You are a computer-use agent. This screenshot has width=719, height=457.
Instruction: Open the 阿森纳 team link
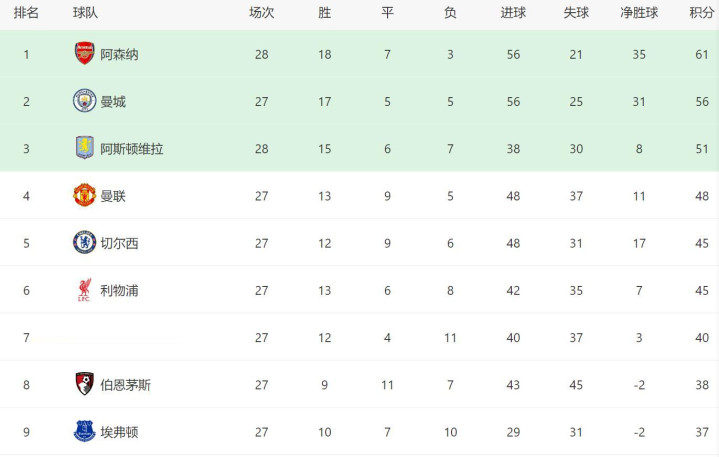119,55
